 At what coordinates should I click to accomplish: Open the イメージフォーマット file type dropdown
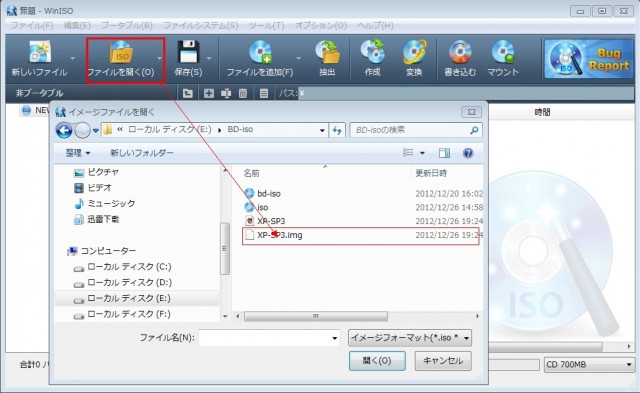[x=410, y=337]
